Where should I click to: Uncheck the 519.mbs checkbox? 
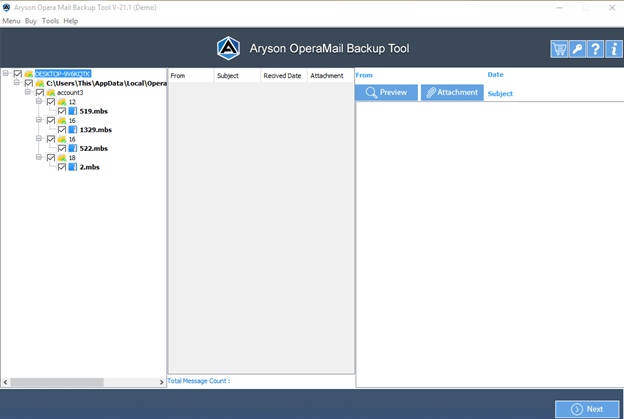pyautogui.click(x=62, y=111)
